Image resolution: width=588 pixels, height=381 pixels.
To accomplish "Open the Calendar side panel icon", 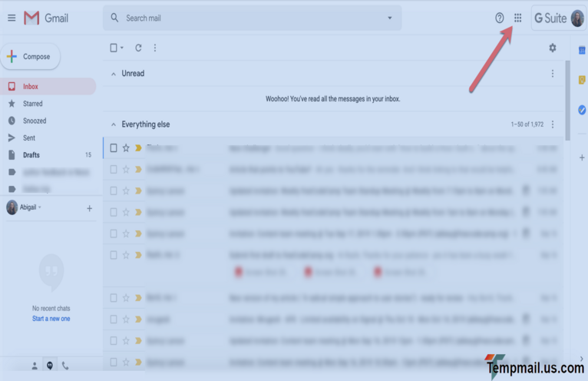I will tap(582, 51).
